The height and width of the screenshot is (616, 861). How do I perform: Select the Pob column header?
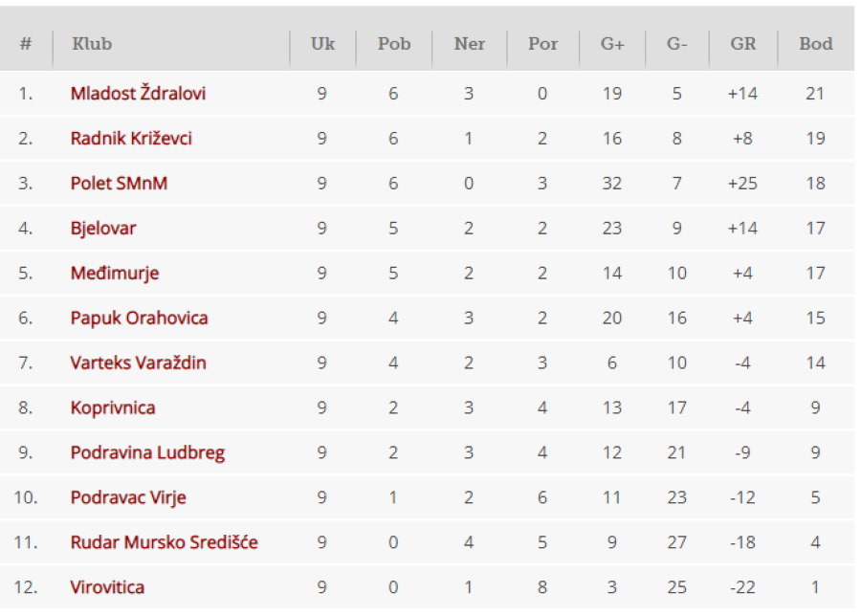point(394,44)
